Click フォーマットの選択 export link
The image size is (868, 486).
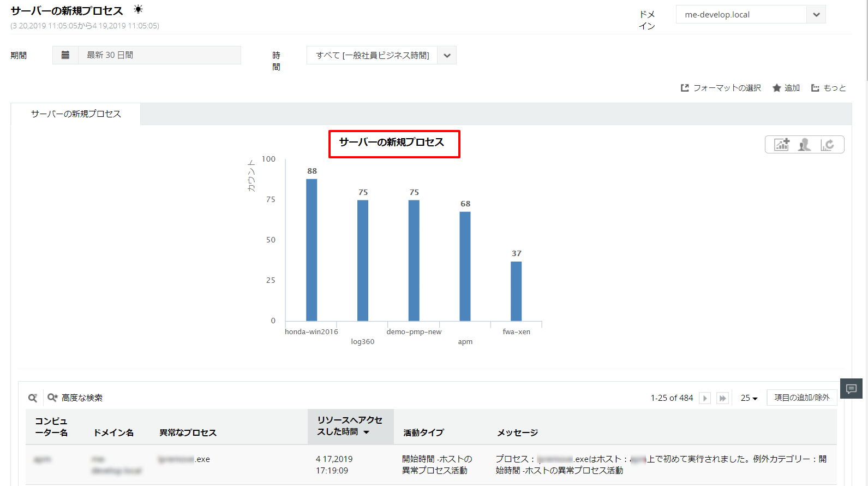(721, 88)
